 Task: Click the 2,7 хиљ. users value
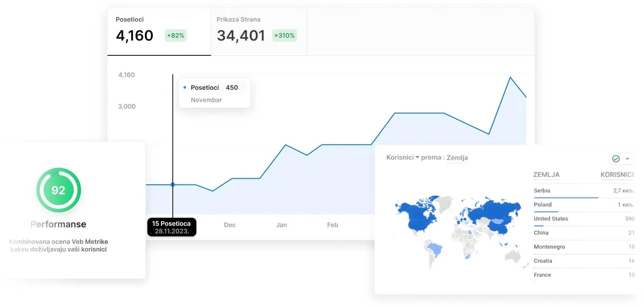(x=623, y=191)
